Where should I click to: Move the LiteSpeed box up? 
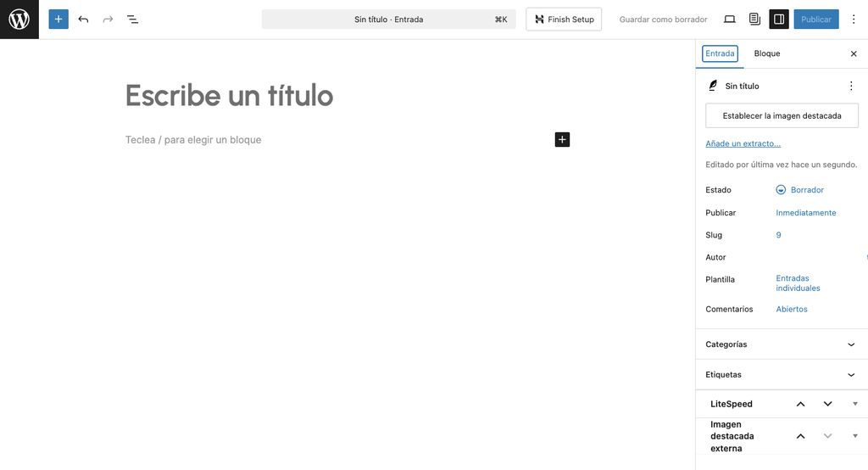pyautogui.click(x=800, y=404)
